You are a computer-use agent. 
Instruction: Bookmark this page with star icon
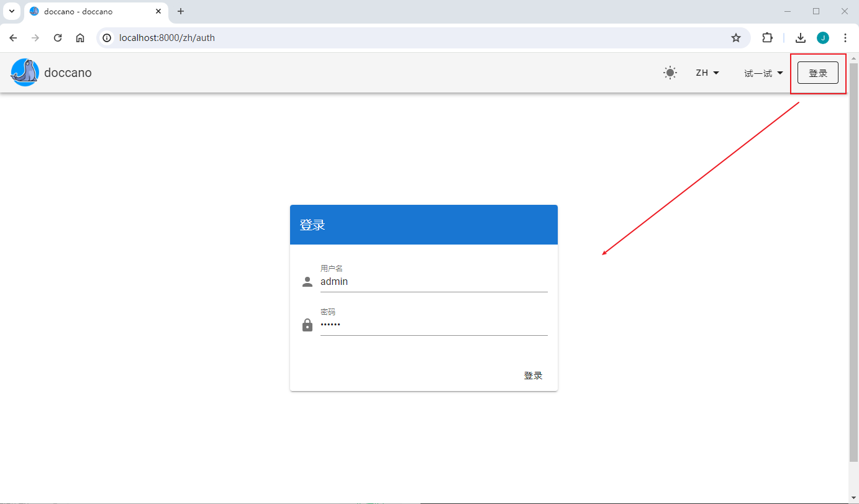pyautogui.click(x=736, y=38)
